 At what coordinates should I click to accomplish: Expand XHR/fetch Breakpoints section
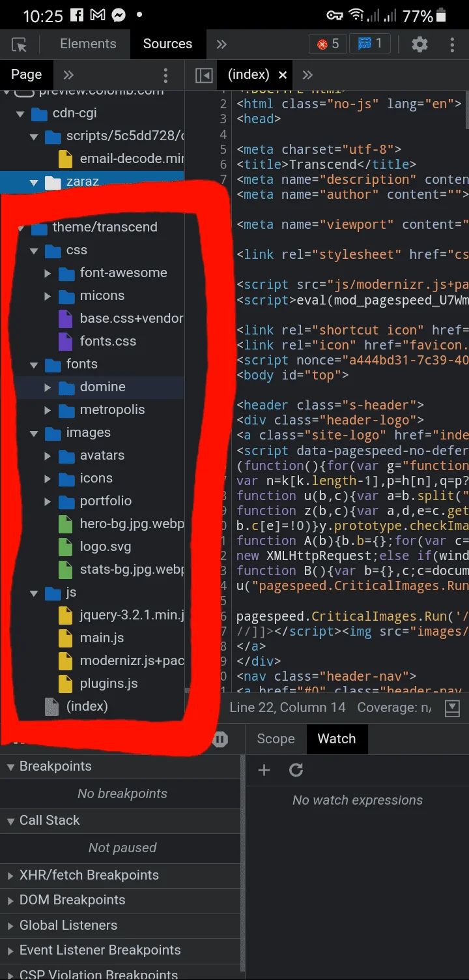(121, 876)
